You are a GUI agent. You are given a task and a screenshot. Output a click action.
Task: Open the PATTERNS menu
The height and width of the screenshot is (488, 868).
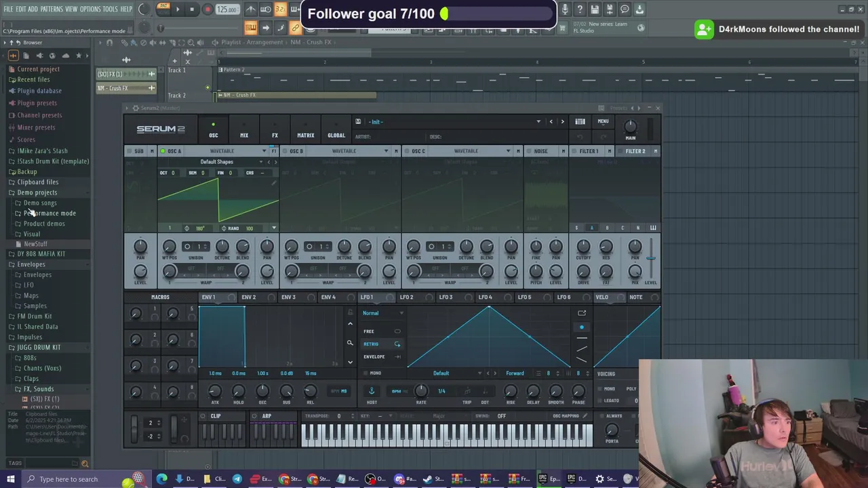click(x=52, y=9)
